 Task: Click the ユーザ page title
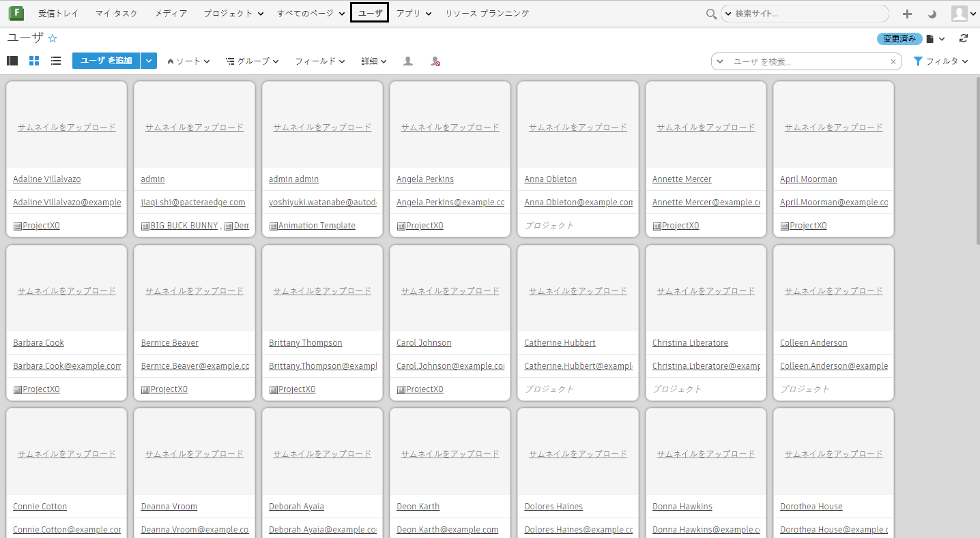pos(25,38)
